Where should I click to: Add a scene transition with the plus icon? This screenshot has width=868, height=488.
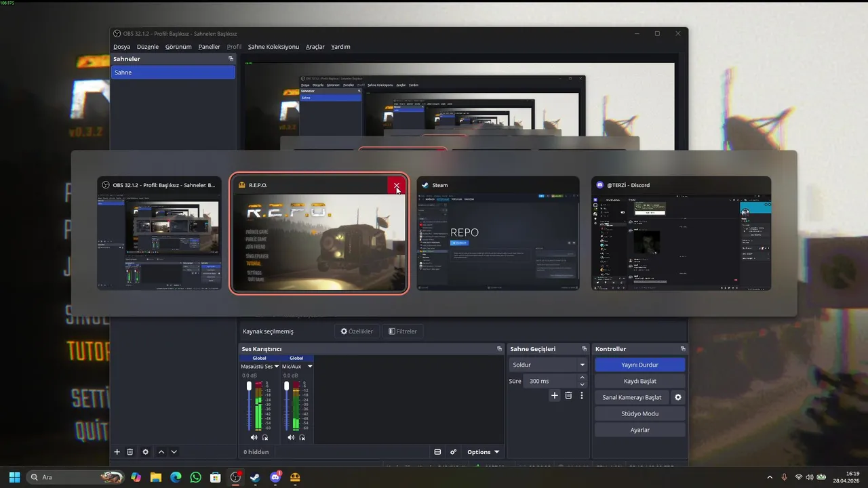point(555,396)
